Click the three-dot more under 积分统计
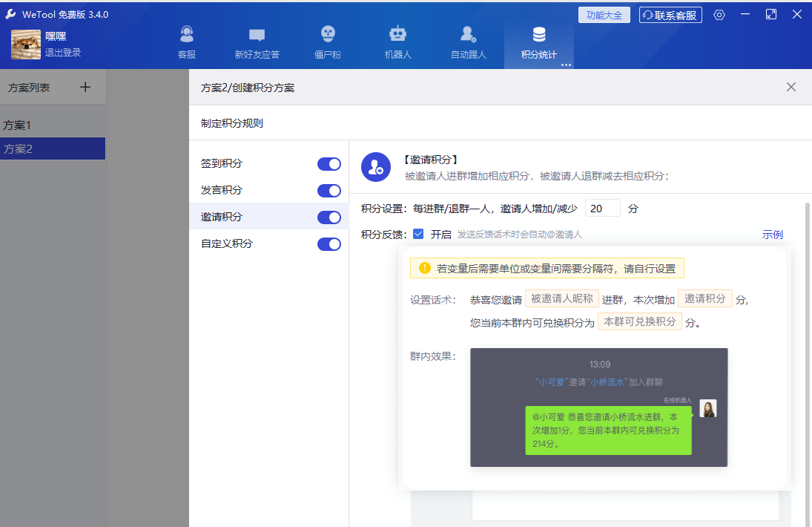 (x=566, y=65)
